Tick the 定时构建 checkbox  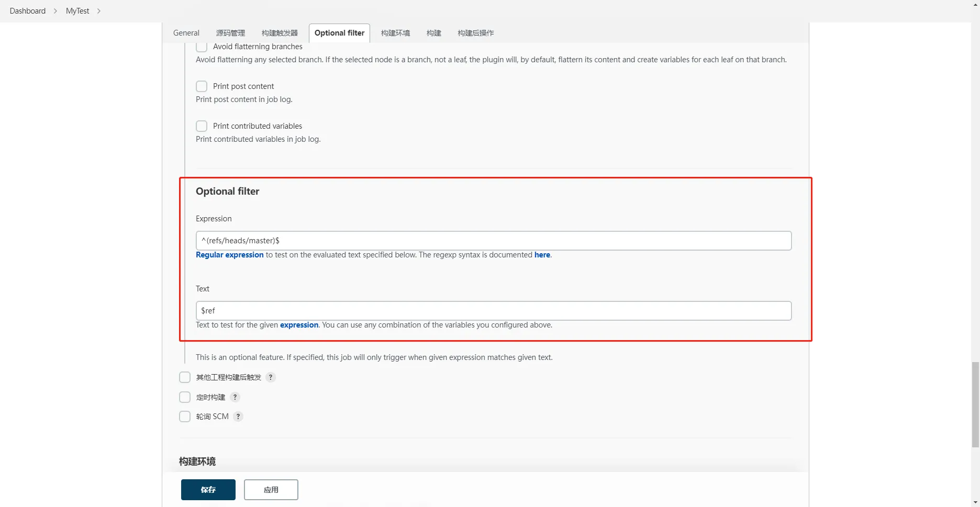pos(185,397)
